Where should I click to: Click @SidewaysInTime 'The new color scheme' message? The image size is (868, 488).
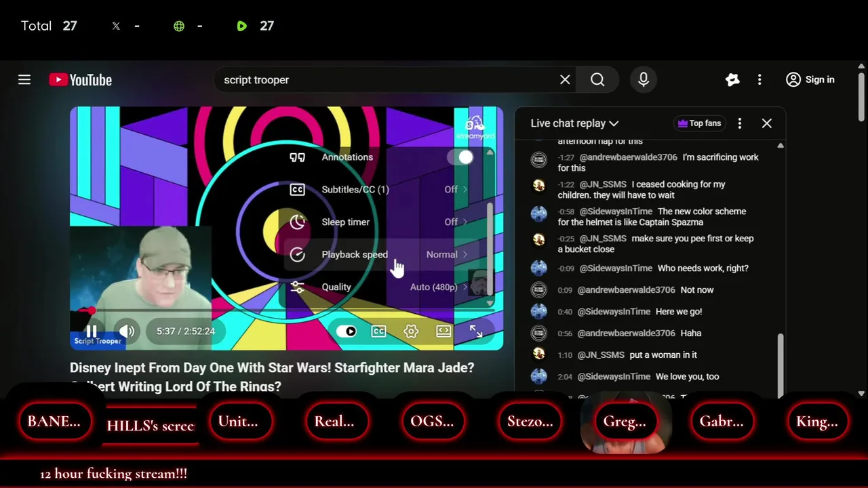(x=651, y=217)
